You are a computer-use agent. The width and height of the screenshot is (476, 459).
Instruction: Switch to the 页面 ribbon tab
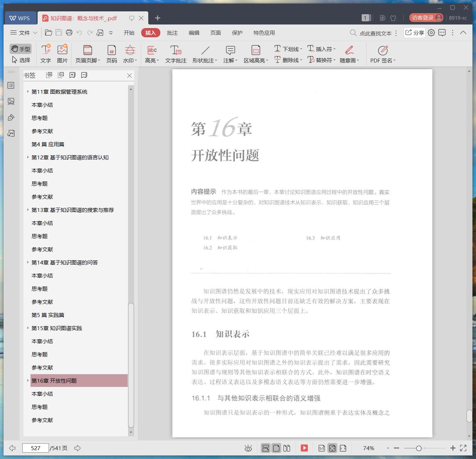[x=215, y=33]
